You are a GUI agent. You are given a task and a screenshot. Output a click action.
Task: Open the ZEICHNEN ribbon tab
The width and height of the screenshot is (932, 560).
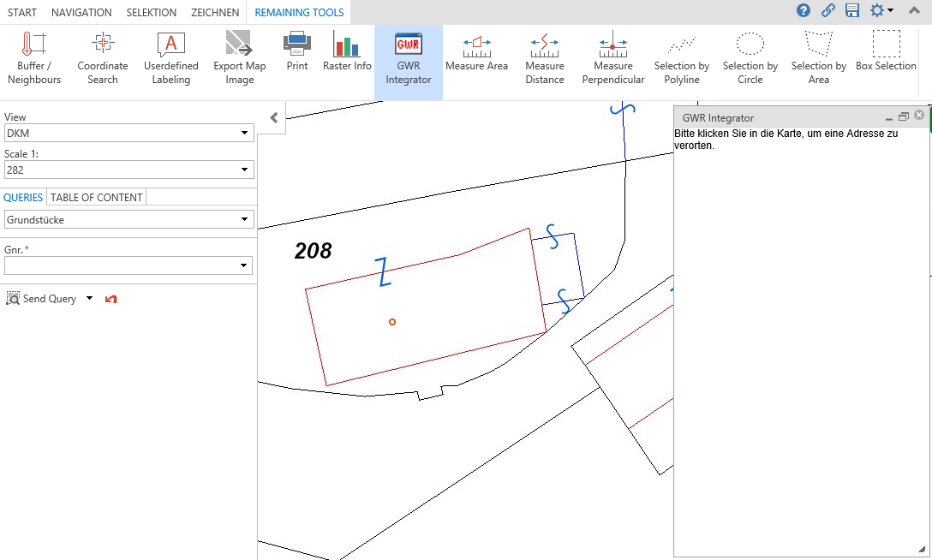point(215,12)
